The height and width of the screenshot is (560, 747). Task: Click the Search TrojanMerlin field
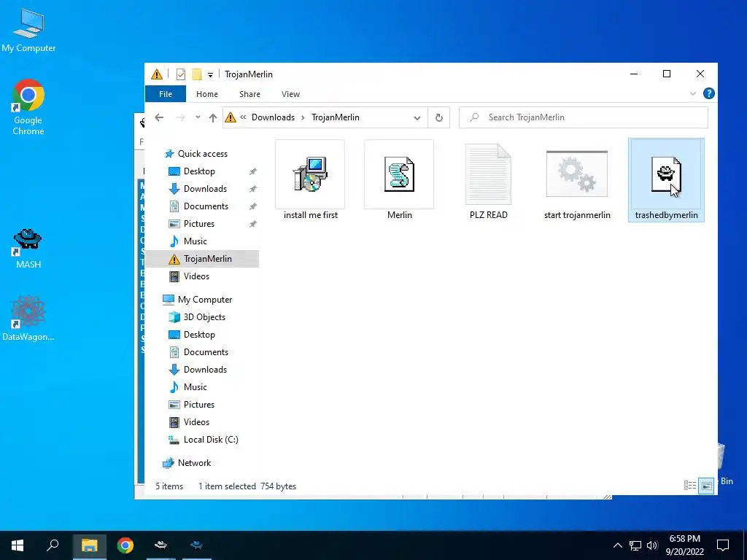583,117
